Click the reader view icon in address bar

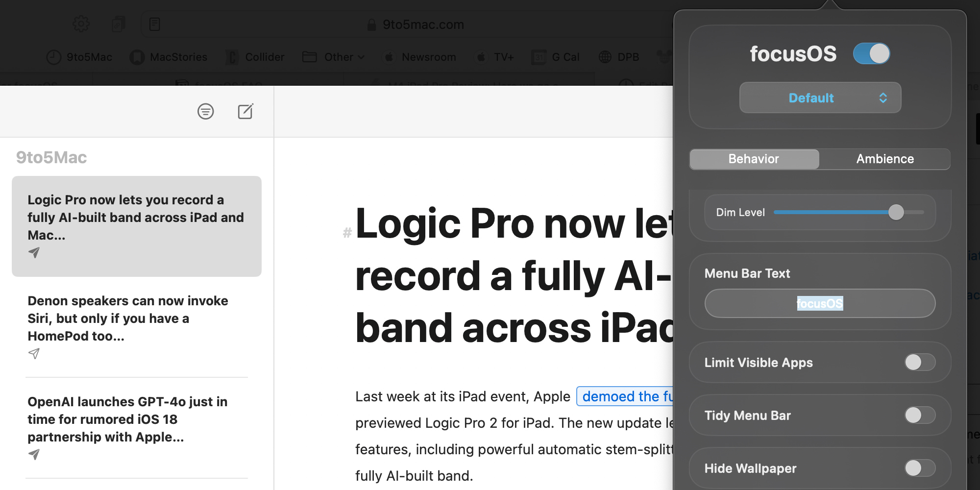(155, 24)
